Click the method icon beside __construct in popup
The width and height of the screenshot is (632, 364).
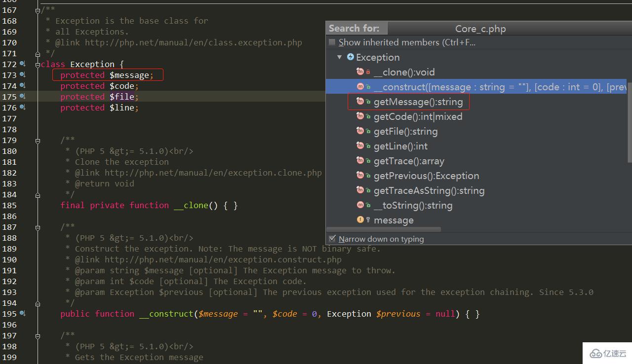360,87
